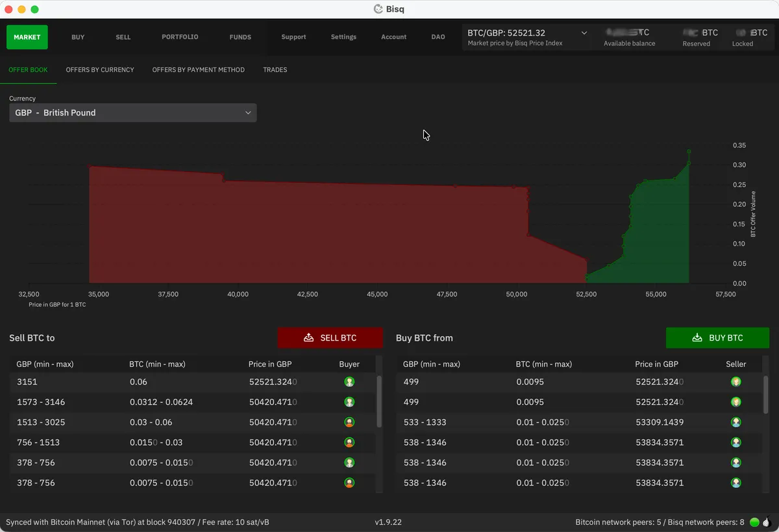The height and width of the screenshot is (532, 779).
Task: Click the seller avatar on the 533-1333 offer
Action: pyautogui.click(x=736, y=422)
